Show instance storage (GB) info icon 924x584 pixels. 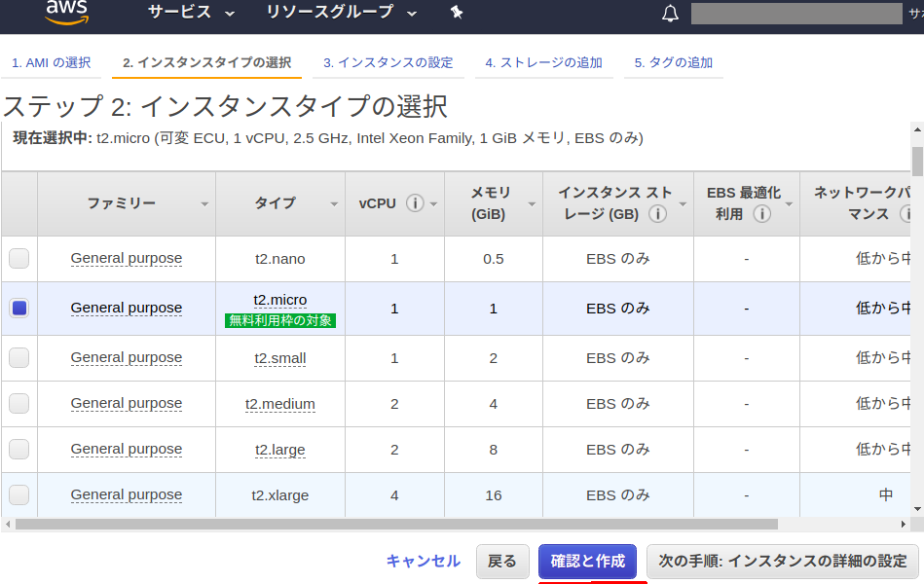[x=657, y=214]
